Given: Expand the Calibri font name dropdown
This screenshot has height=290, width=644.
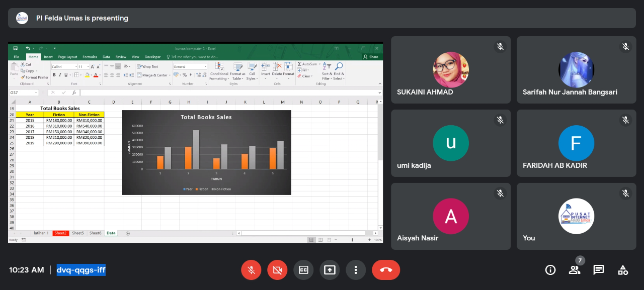Looking at the screenshot, I should [76, 66].
